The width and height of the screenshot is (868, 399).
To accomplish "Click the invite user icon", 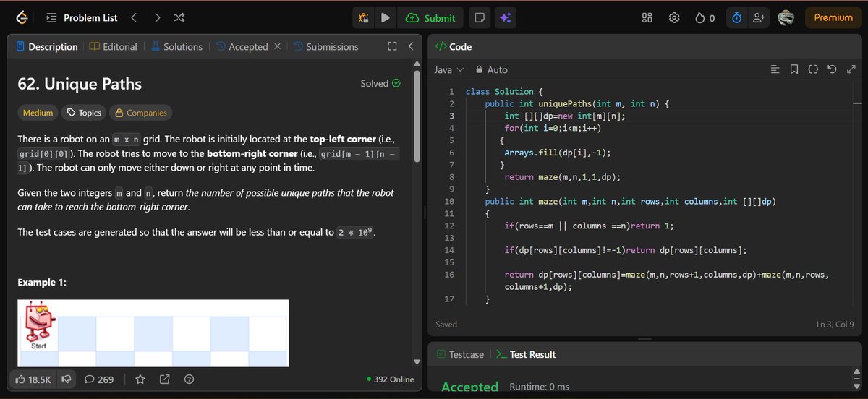I will (759, 18).
